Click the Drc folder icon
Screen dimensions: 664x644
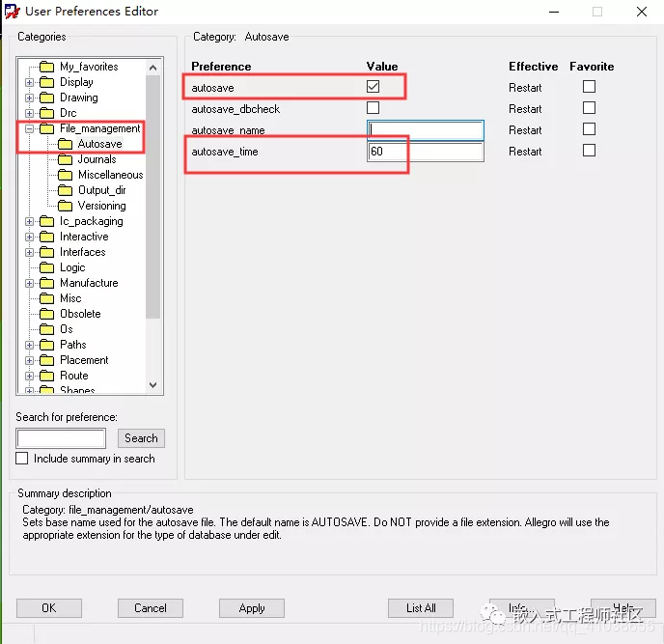pyautogui.click(x=46, y=113)
